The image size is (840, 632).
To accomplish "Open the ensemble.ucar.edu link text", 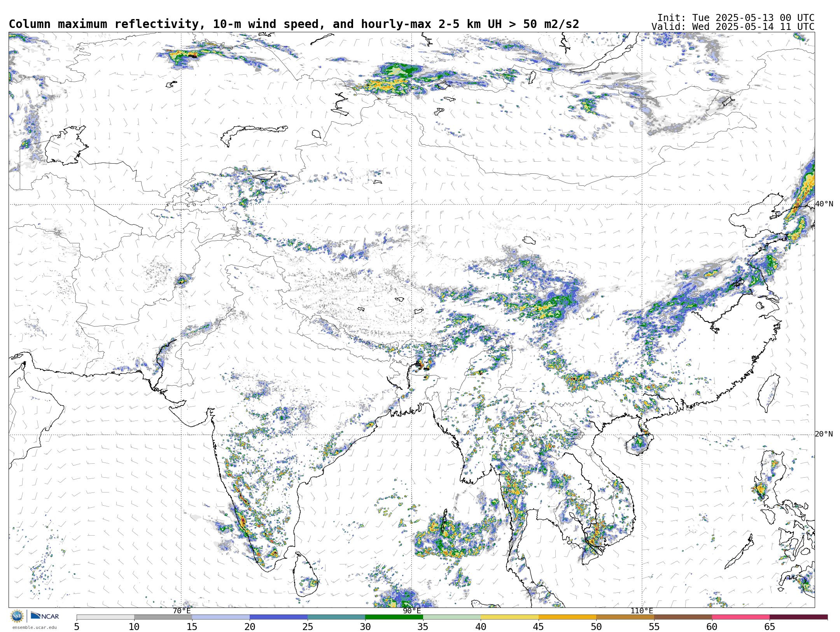I will 34,627.
